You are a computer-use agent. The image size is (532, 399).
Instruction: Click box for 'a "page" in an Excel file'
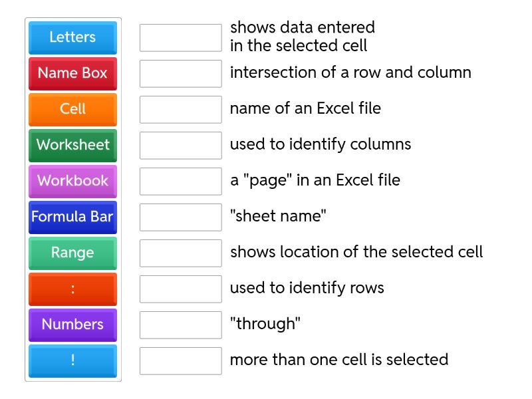[180, 182]
